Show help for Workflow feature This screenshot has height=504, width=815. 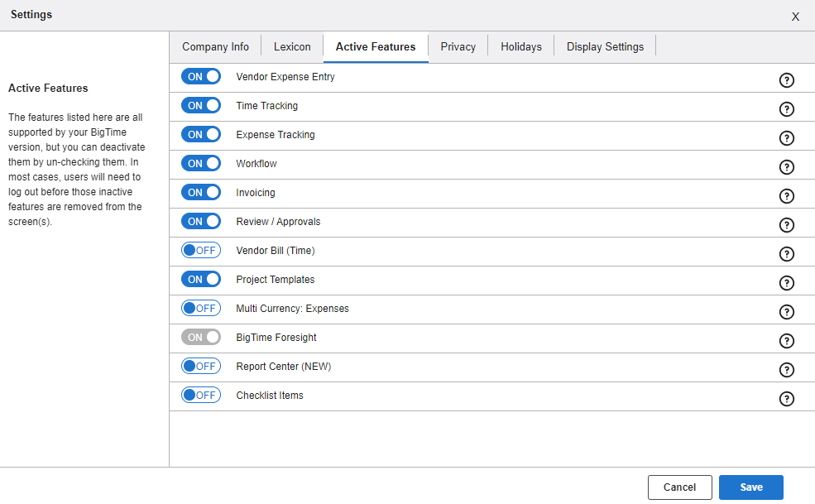(787, 167)
